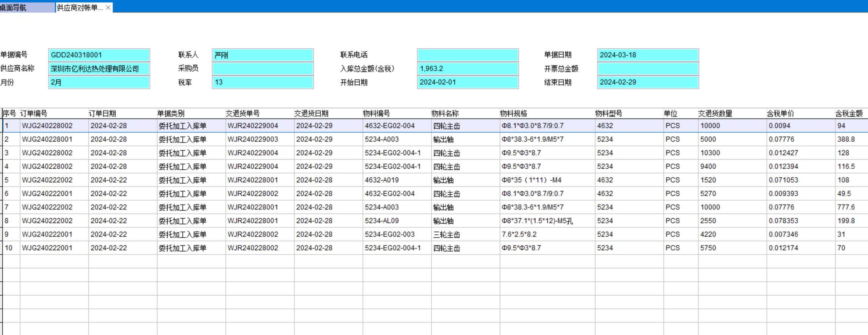Click the 联系人 field with 严刚

coord(263,55)
